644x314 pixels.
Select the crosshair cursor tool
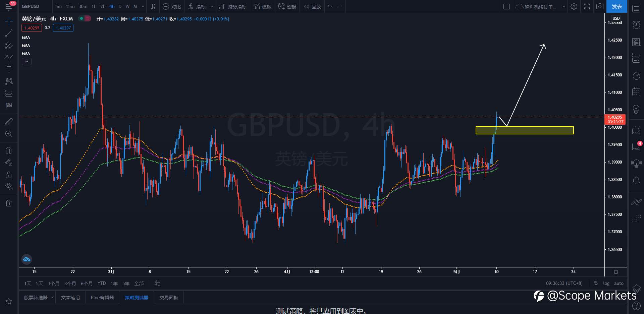point(9,21)
